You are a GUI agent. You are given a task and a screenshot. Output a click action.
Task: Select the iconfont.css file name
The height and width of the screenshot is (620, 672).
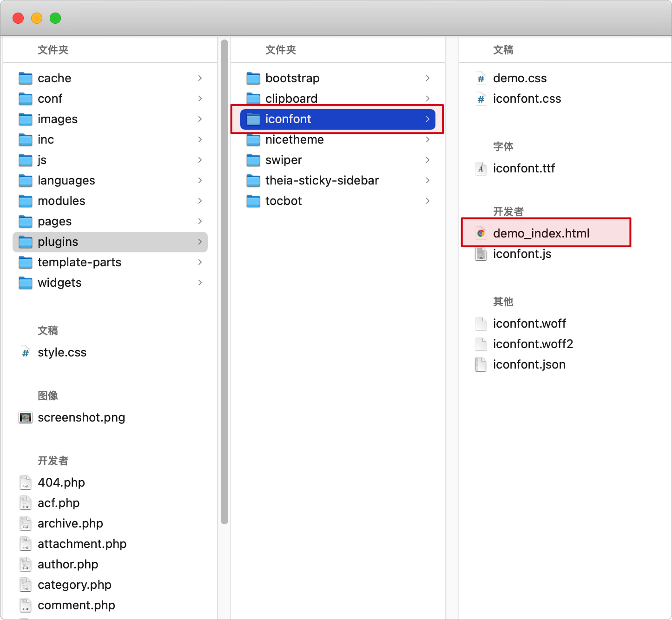click(527, 99)
